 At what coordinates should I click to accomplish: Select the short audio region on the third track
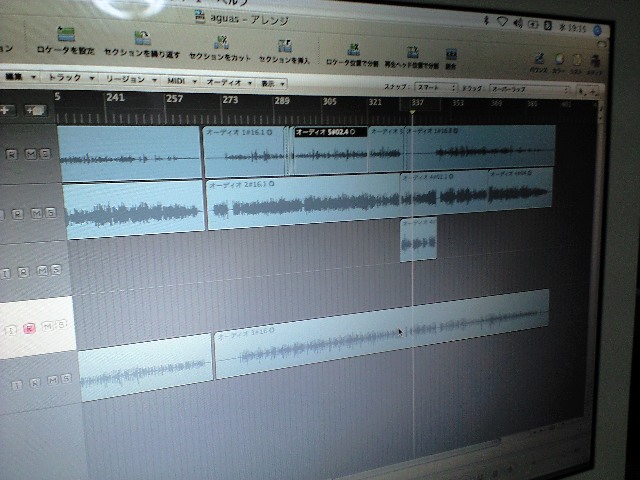point(418,240)
